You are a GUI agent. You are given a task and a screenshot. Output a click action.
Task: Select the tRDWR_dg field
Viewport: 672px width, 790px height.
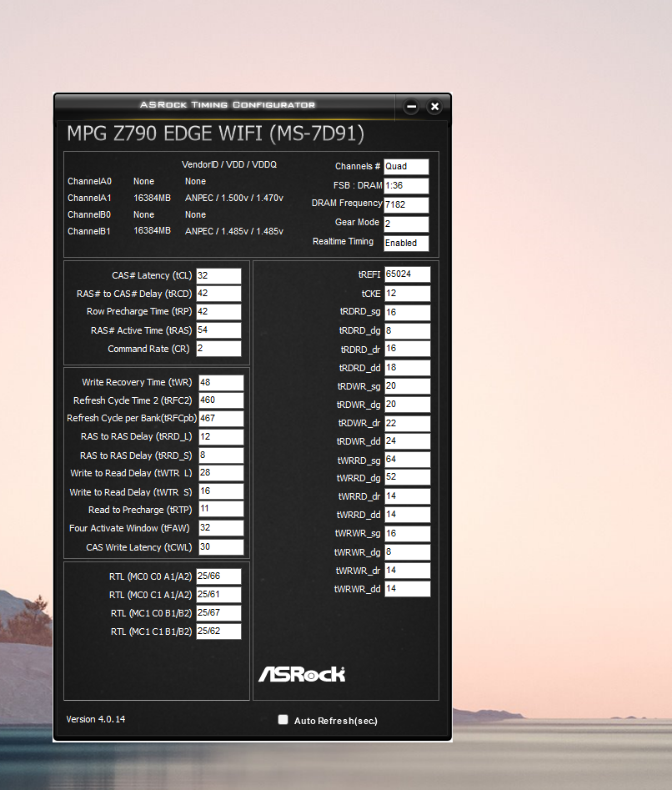[407, 405]
